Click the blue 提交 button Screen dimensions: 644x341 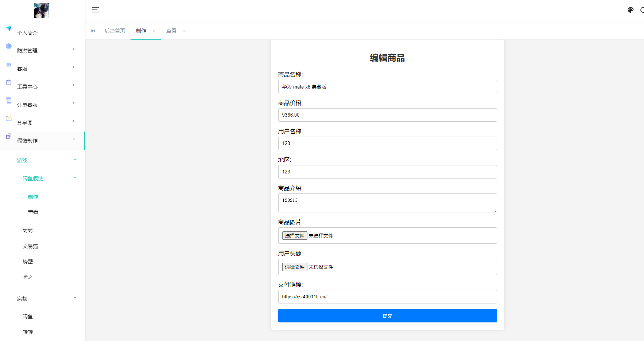click(x=387, y=316)
